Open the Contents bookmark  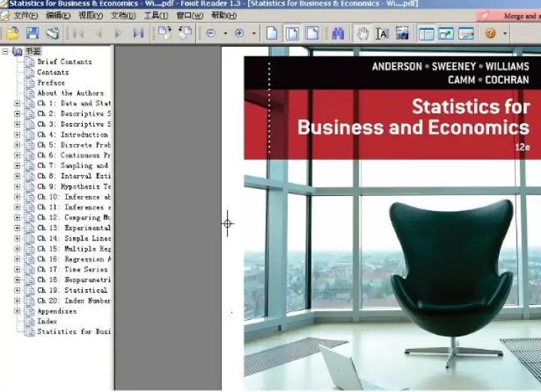[x=53, y=72]
